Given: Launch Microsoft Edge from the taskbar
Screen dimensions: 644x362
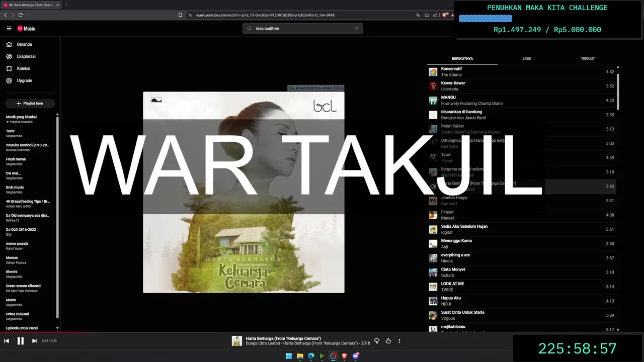Looking at the screenshot, I should point(311,356).
